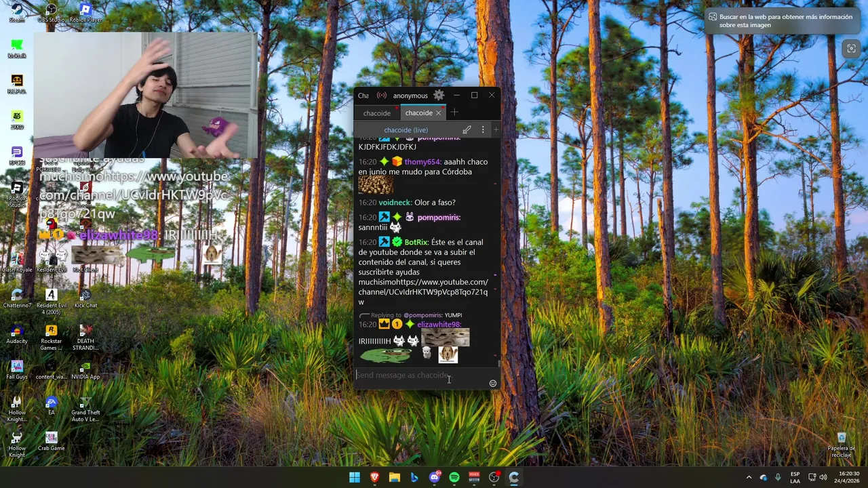The height and width of the screenshot is (488, 868).
Task: Select Resident Evil 4 (2005) desktop icon
Action: pyautogui.click(x=51, y=302)
